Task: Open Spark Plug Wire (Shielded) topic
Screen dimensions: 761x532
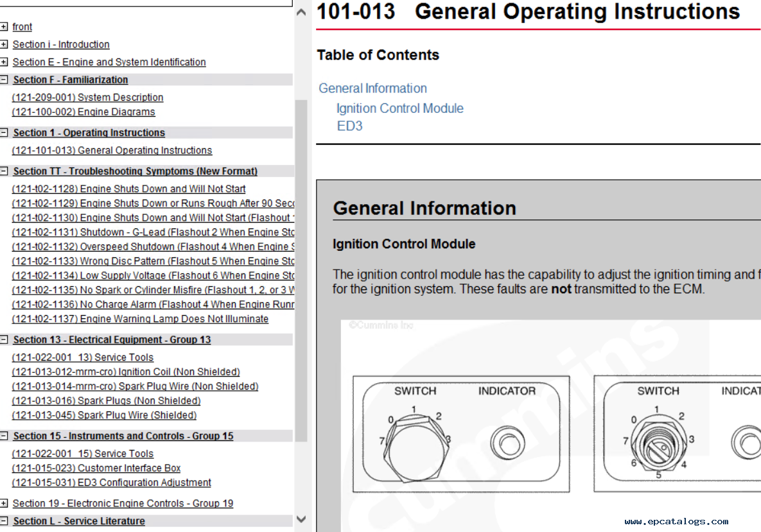Action: pos(104,415)
